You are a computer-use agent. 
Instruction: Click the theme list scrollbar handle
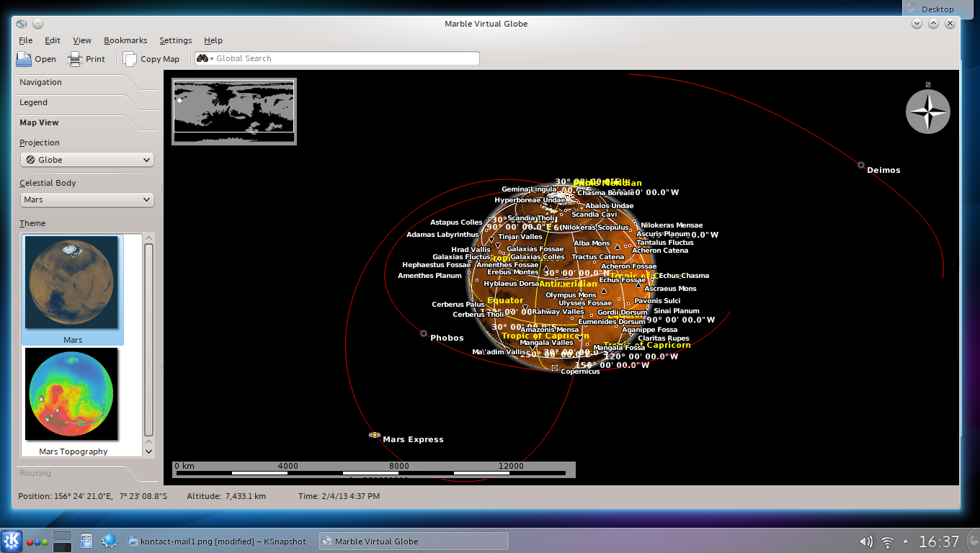click(x=149, y=340)
